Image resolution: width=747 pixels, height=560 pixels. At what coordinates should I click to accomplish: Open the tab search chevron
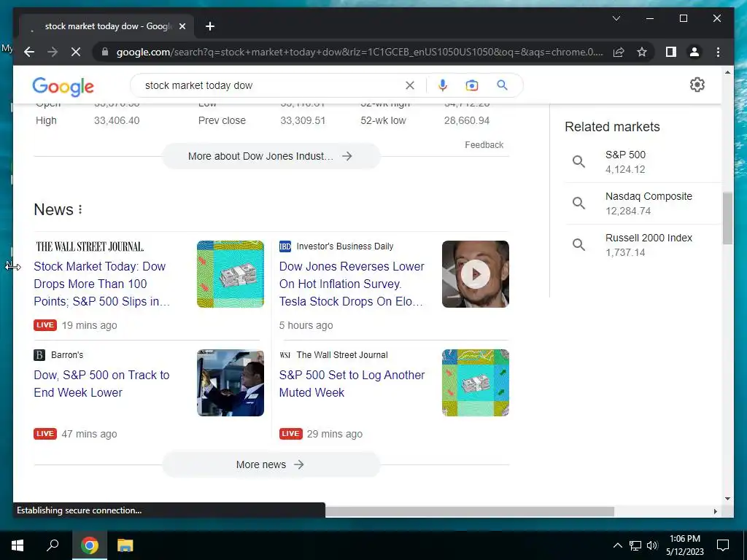[x=616, y=18]
